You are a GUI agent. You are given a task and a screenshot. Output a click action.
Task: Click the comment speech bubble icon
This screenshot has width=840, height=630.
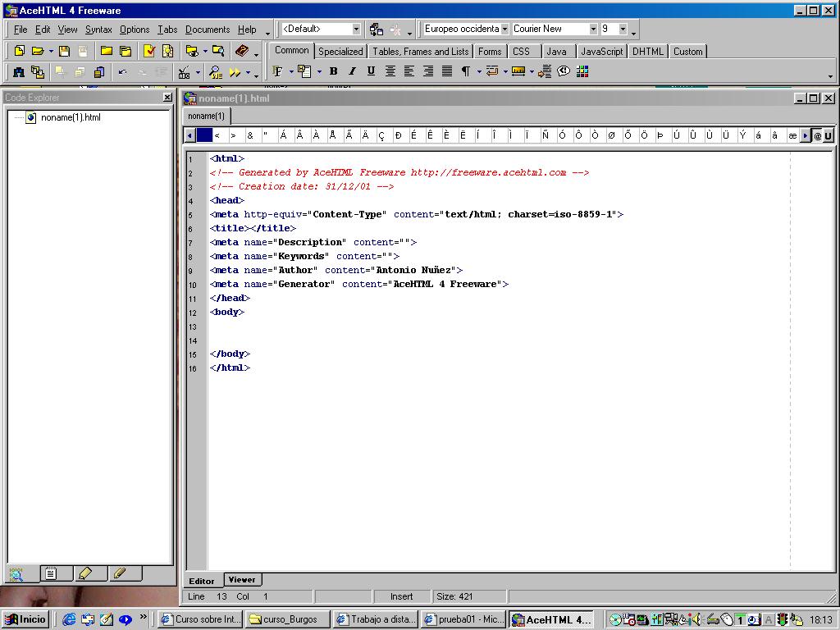pos(564,71)
